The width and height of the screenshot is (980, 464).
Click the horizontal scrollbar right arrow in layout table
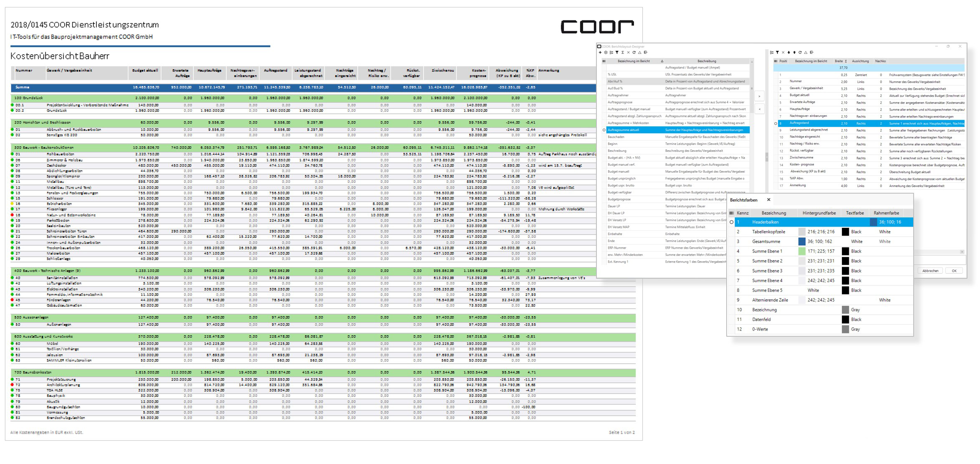coord(962,252)
